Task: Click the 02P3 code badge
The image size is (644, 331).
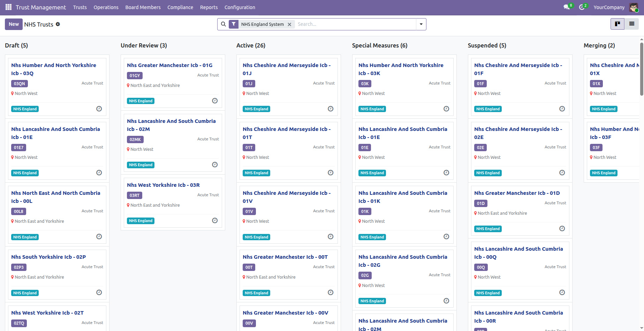Action: [x=19, y=267]
